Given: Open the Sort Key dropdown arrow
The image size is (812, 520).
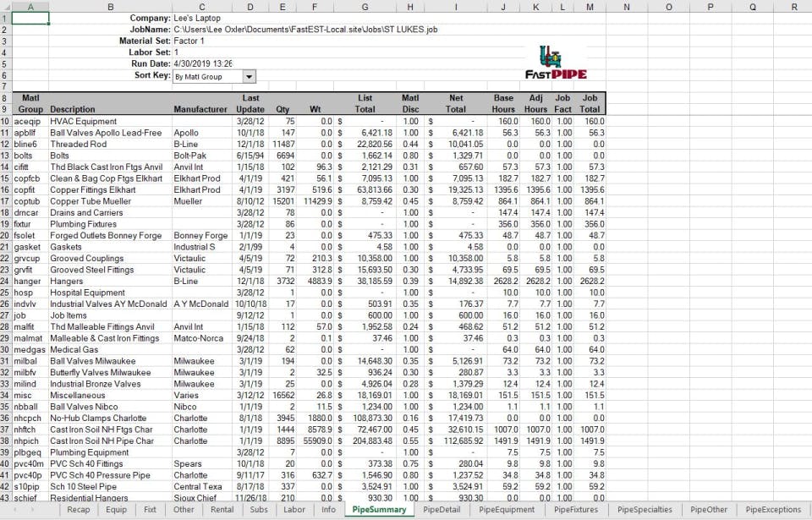Looking at the screenshot, I should [x=249, y=77].
